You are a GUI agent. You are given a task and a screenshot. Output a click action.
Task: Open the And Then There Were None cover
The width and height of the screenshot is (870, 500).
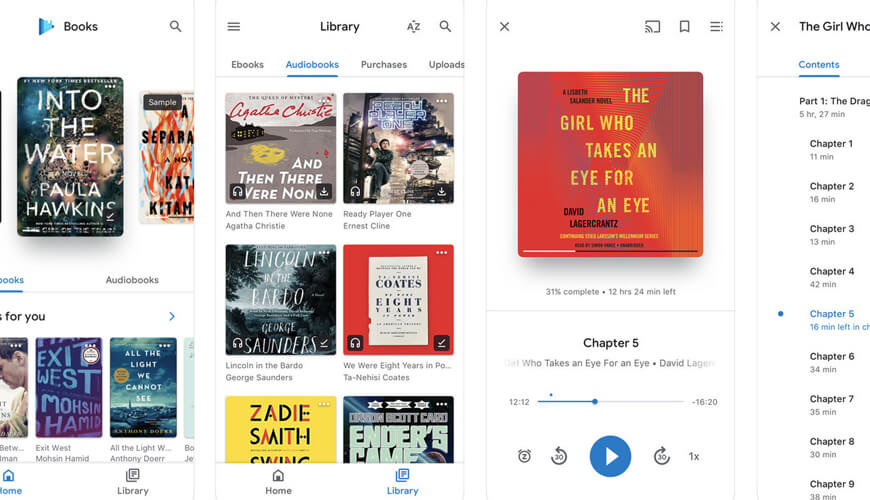(281, 148)
